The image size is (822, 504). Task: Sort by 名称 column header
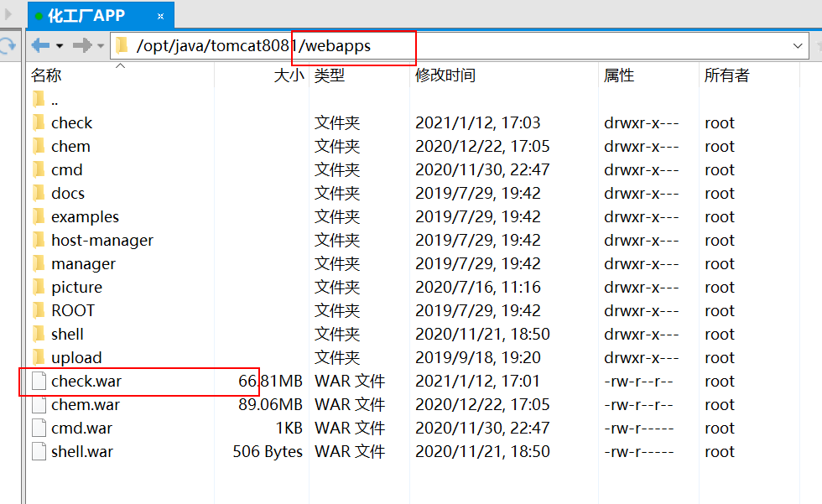[x=46, y=75]
